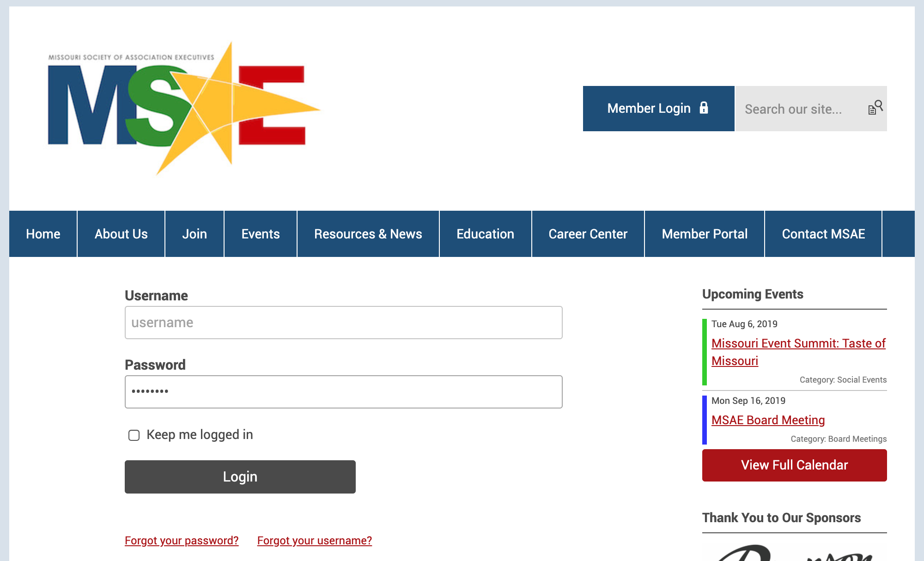Open the Events menu

tap(261, 234)
